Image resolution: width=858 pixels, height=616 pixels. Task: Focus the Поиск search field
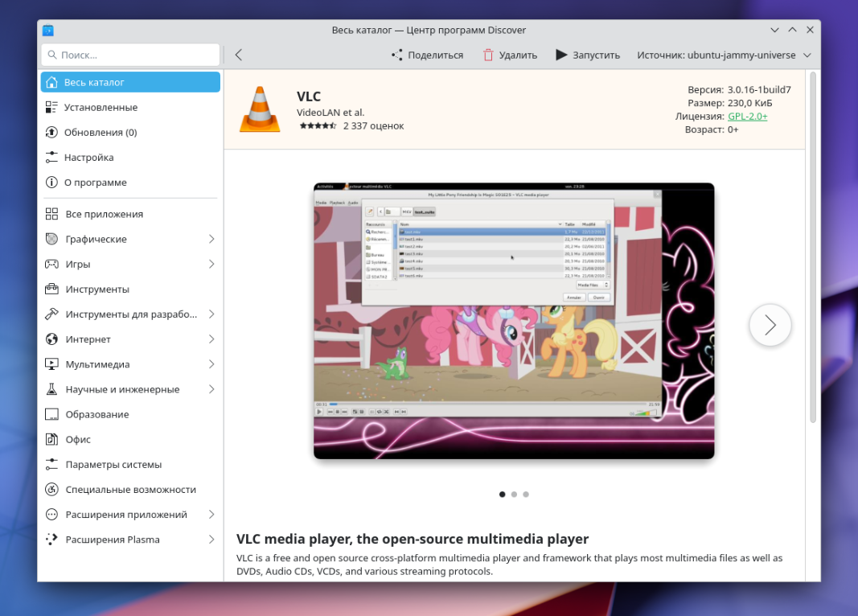click(130, 55)
